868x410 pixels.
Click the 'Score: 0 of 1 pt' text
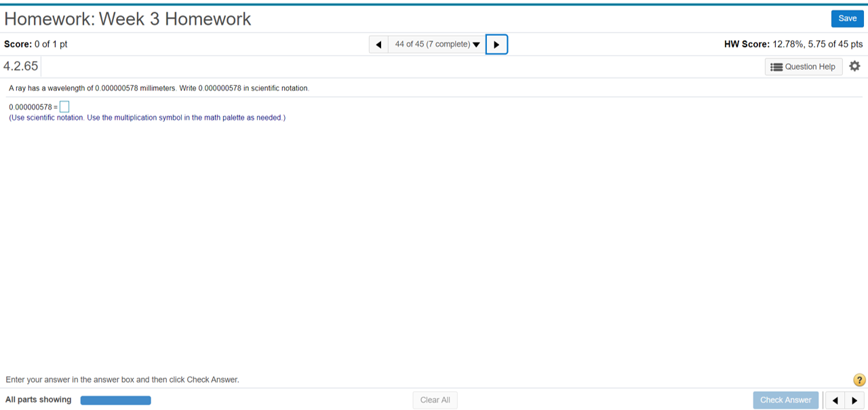36,44
